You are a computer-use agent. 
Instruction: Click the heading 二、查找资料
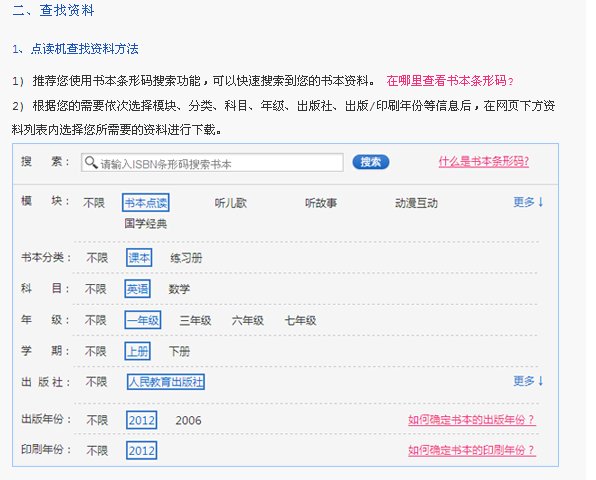click(53, 10)
